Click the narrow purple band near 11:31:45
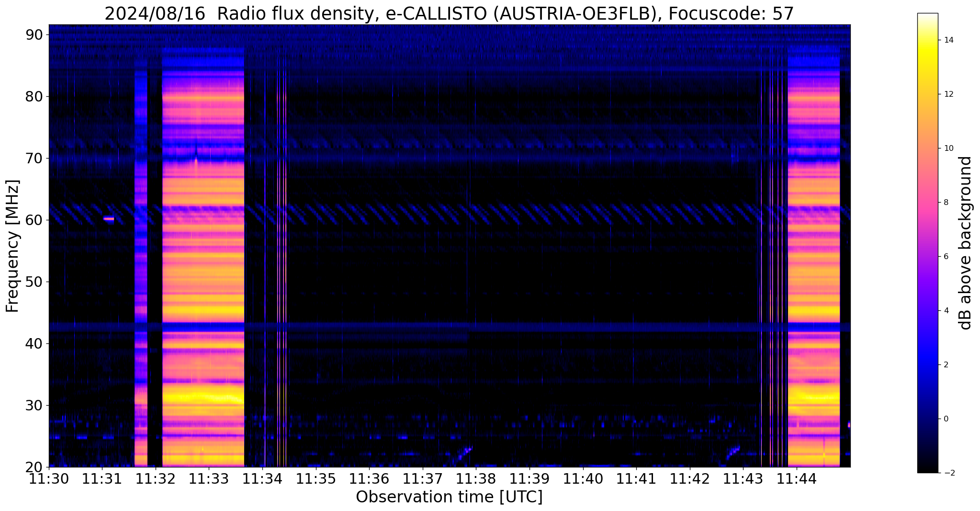 point(141,268)
